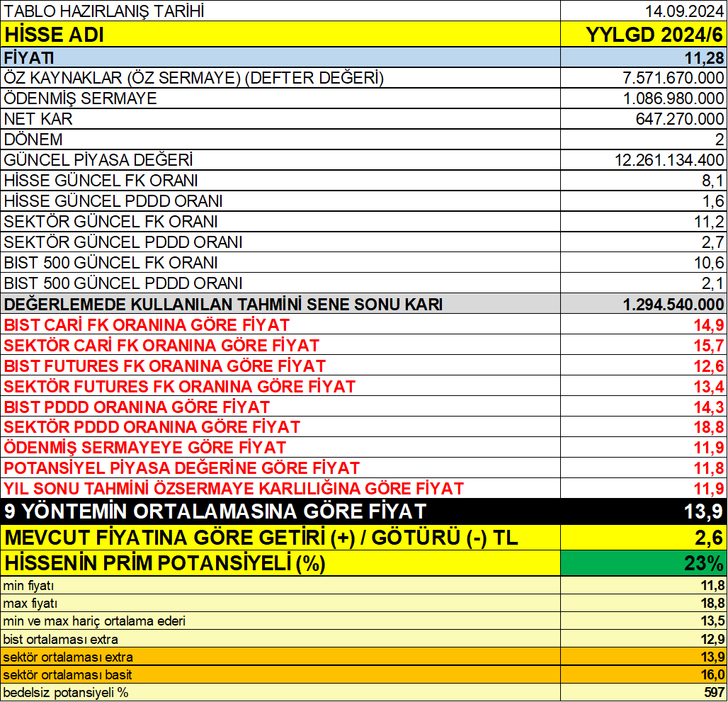
Task: Click the value 12,9
Action: [712, 640]
